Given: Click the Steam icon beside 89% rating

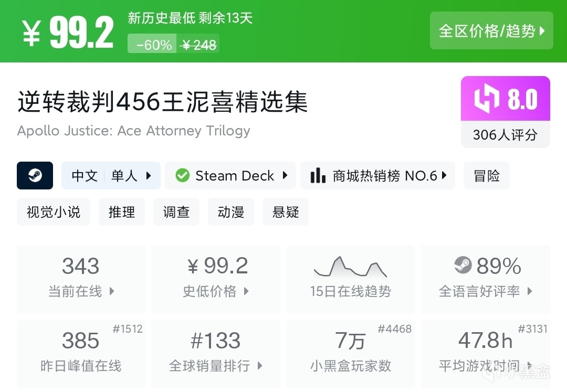Looking at the screenshot, I should pos(463,266).
